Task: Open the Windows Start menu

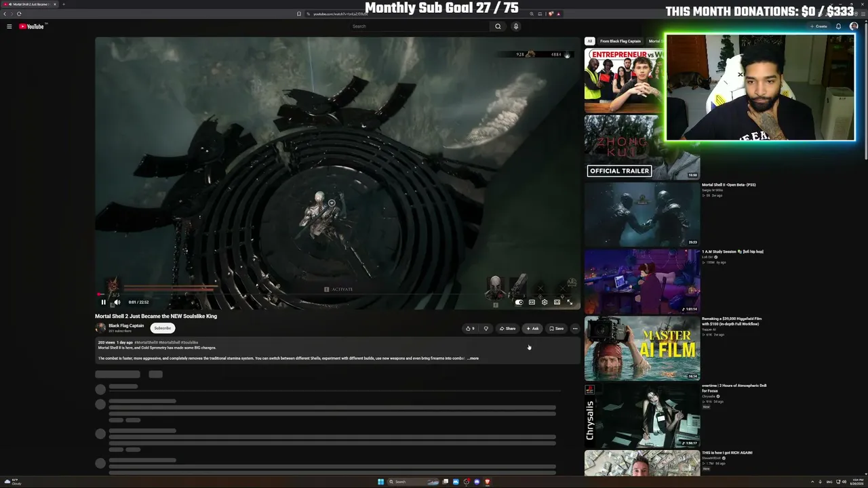Action: tap(381, 482)
